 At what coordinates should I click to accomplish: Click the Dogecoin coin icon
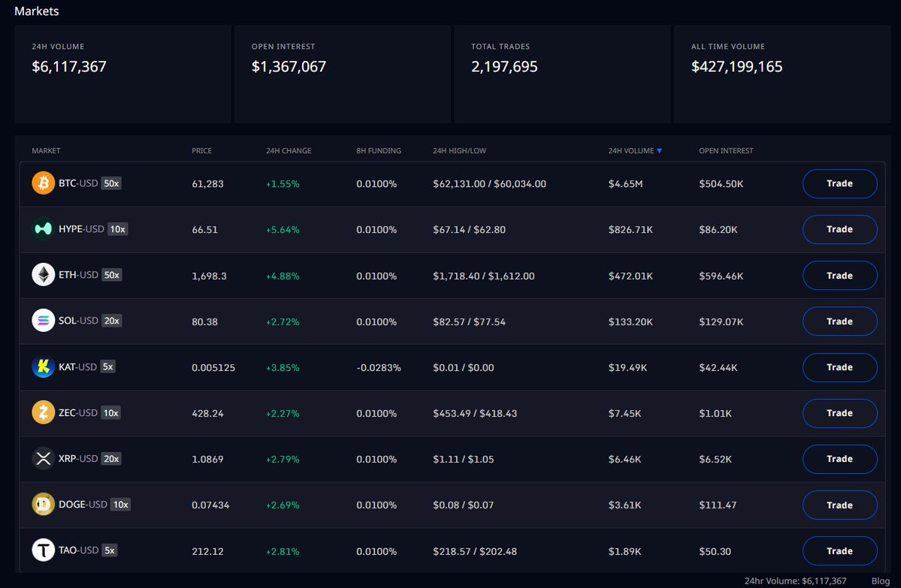pyautogui.click(x=43, y=505)
